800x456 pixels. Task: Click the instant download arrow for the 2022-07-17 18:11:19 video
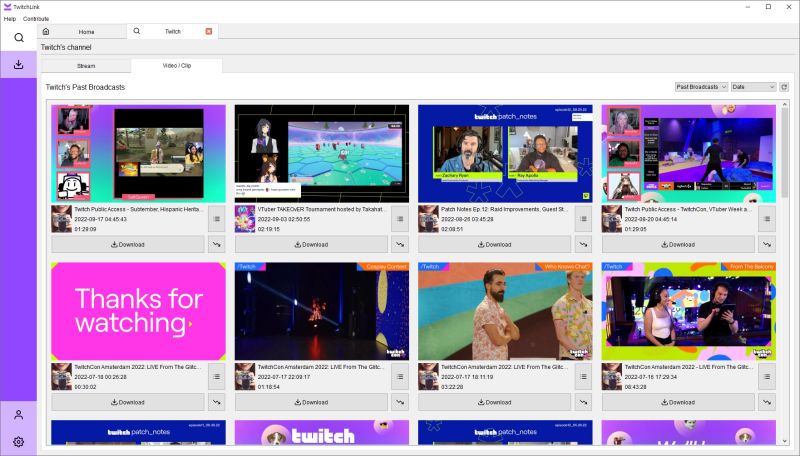[x=584, y=402]
